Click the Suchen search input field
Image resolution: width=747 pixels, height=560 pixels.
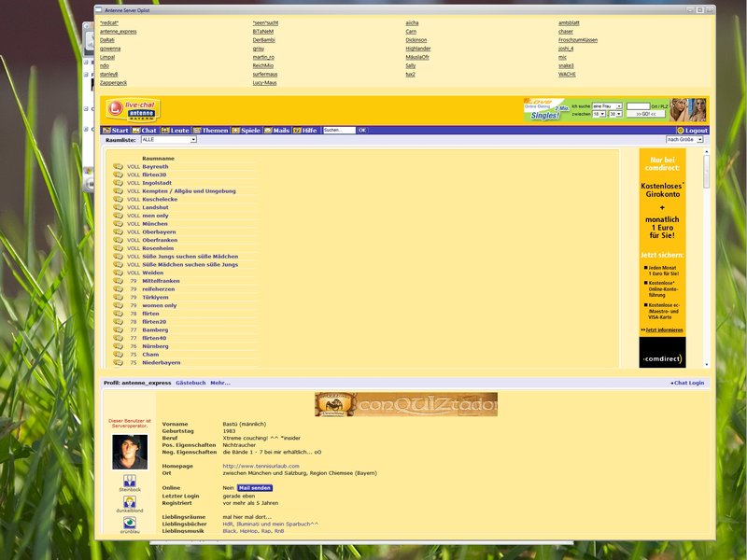(x=338, y=131)
